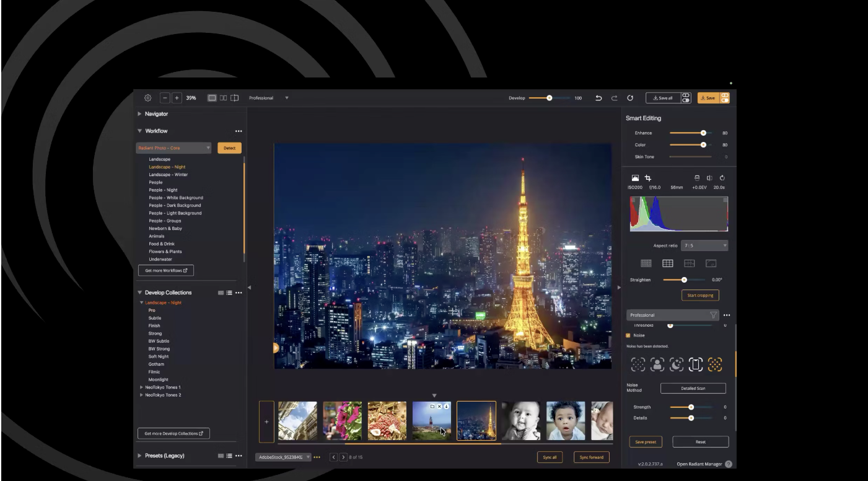Toggle the switch next to Save all

(x=686, y=98)
